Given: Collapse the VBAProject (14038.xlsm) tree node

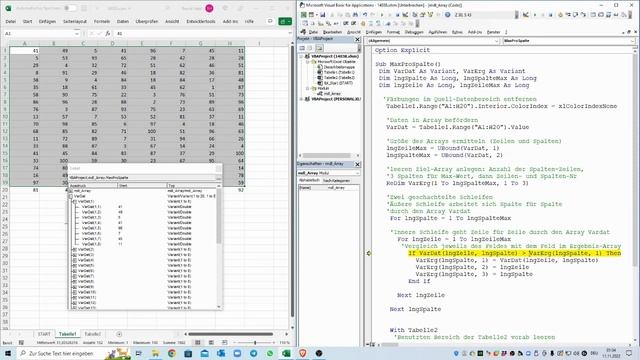Looking at the screenshot, I should pos(302,56).
